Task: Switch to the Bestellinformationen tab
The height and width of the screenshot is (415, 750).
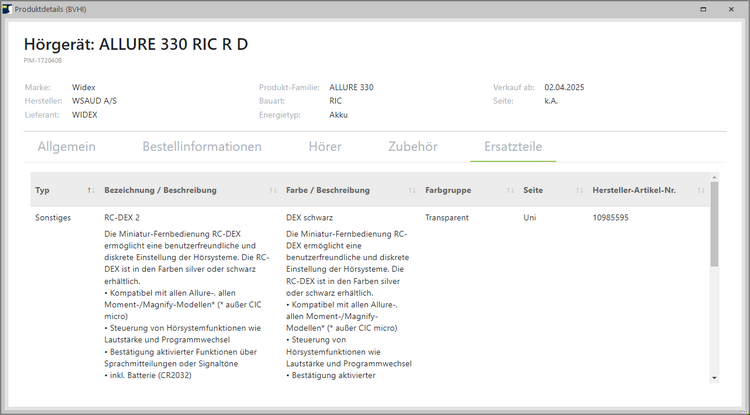Action: click(x=202, y=146)
